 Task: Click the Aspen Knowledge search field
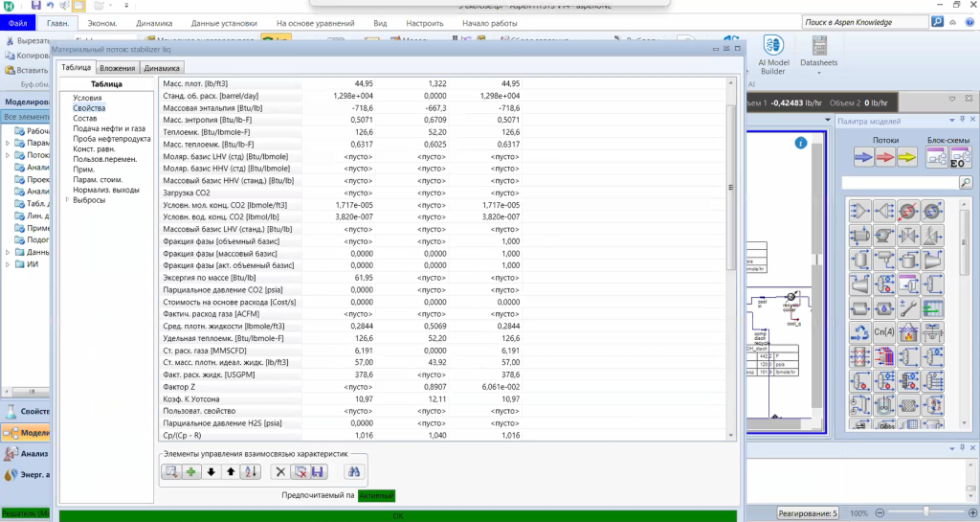(x=861, y=21)
